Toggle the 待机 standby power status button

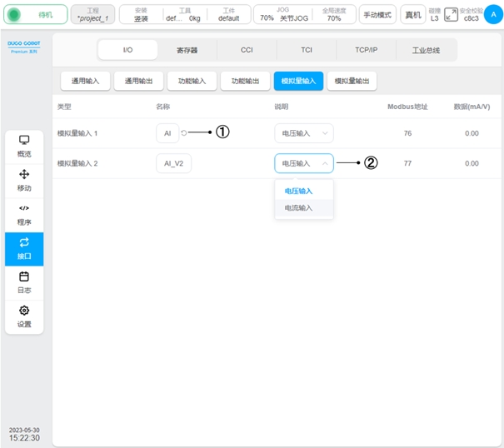click(34, 15)
